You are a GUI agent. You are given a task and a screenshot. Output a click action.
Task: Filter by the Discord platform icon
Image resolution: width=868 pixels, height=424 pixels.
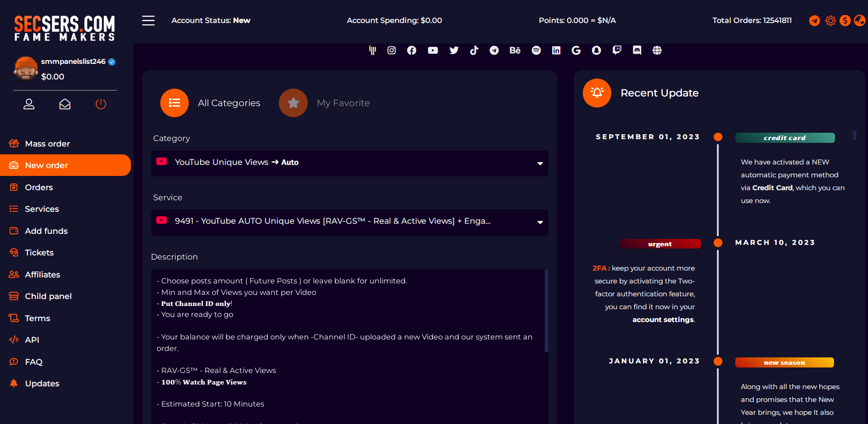pos(637,51)
